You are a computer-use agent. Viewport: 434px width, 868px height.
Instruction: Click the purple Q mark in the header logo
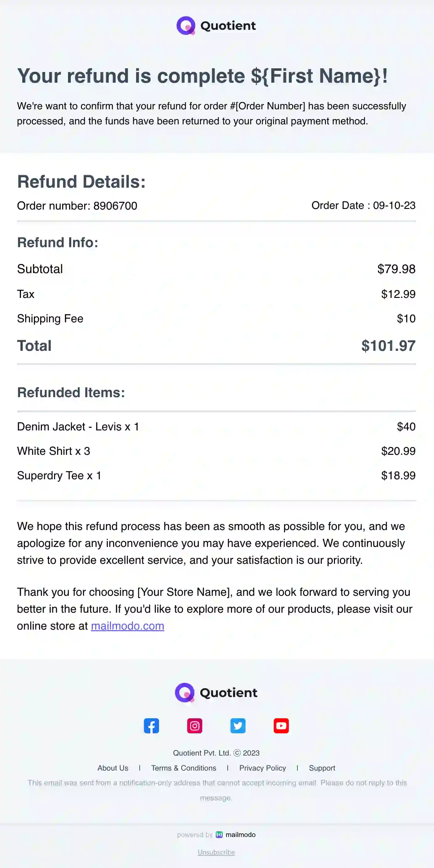click(x=186, y=26)
